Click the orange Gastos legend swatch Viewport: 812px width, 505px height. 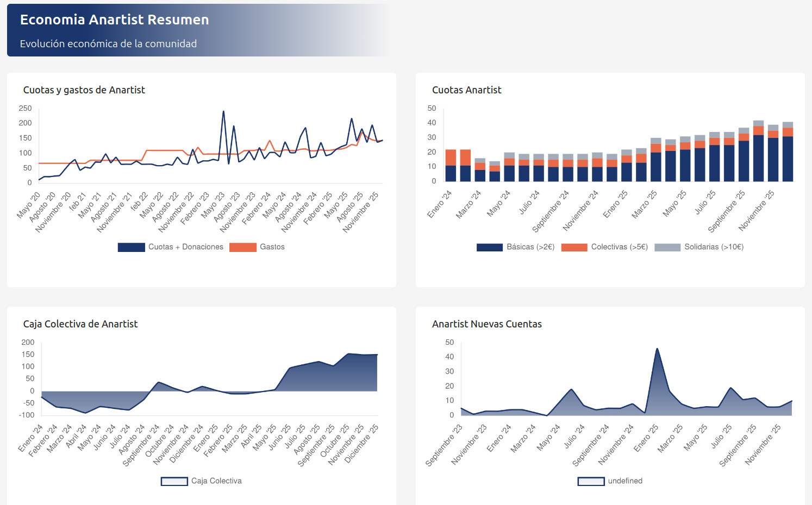242,247
